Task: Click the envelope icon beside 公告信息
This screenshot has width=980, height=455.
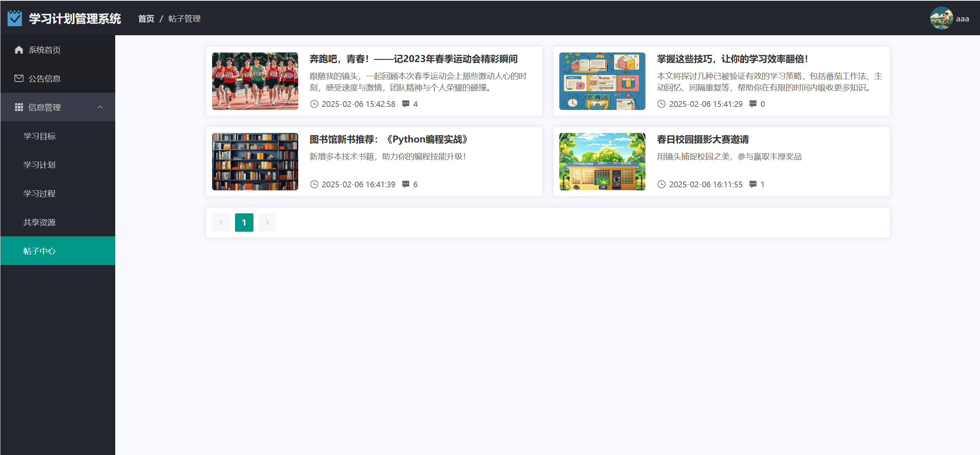Action: [x=19, y=78]
